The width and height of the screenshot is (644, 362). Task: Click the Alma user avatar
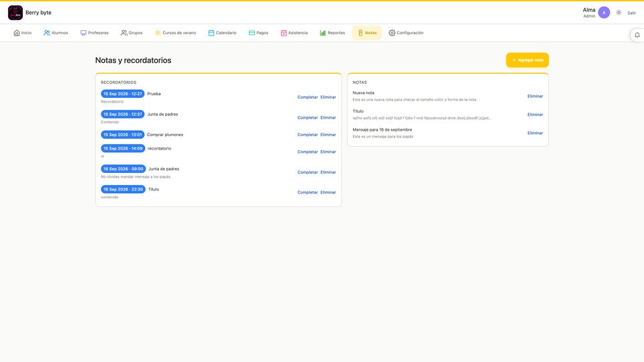point(604,13)
